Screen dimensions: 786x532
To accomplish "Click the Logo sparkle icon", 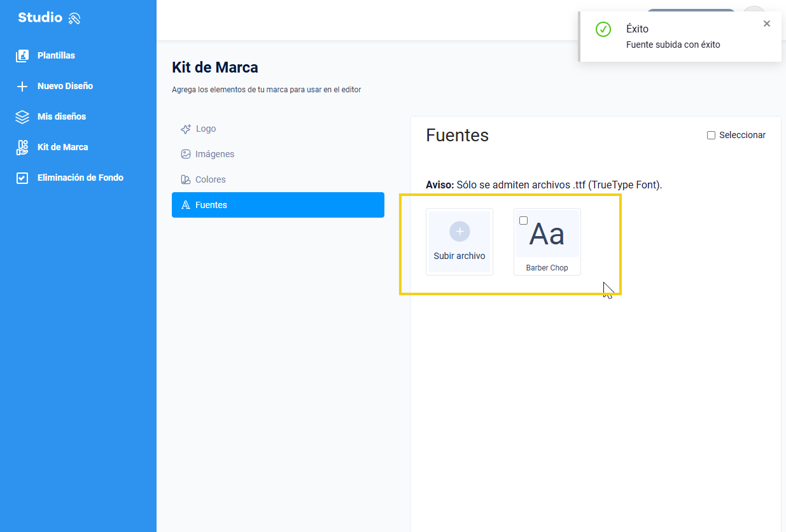I will tap(186, 129).
